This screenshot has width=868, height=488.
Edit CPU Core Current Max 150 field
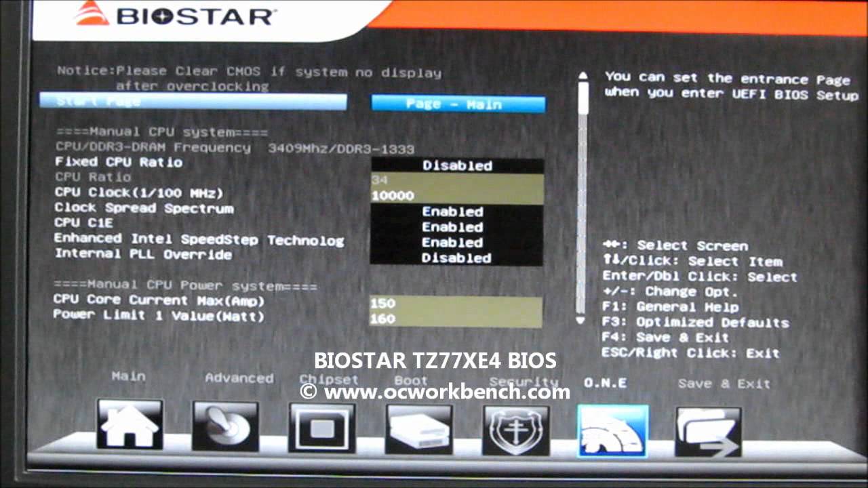pyautogui.click(x=456, y=304)
